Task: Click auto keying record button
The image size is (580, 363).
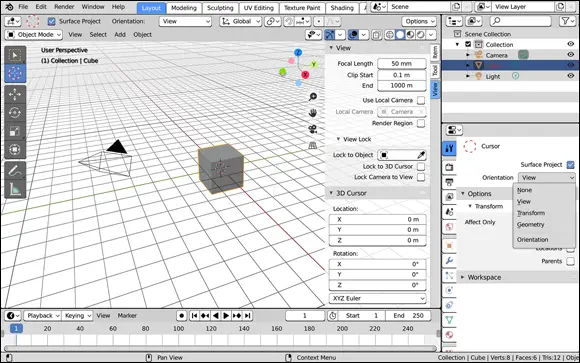Action: pyautogui.click(x=182, y=316)
